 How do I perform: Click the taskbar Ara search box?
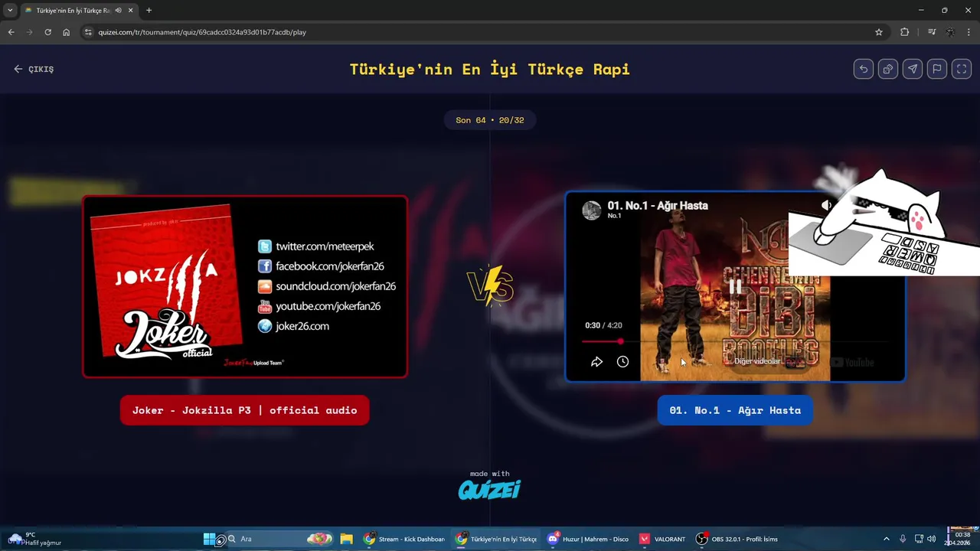(281, 539)
